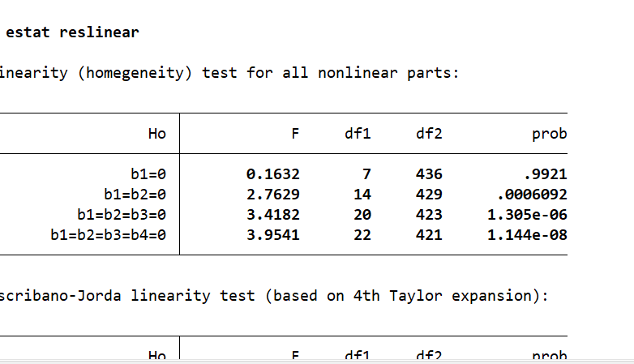Click the 'df2' header in first table

(x=428, y=135)
